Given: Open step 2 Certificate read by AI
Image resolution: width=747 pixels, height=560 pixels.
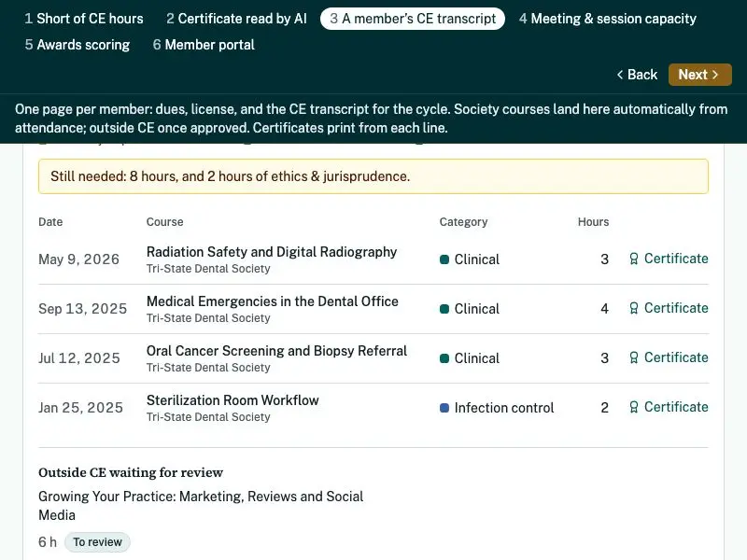Looking at the screenshot, I should [236, 19].
